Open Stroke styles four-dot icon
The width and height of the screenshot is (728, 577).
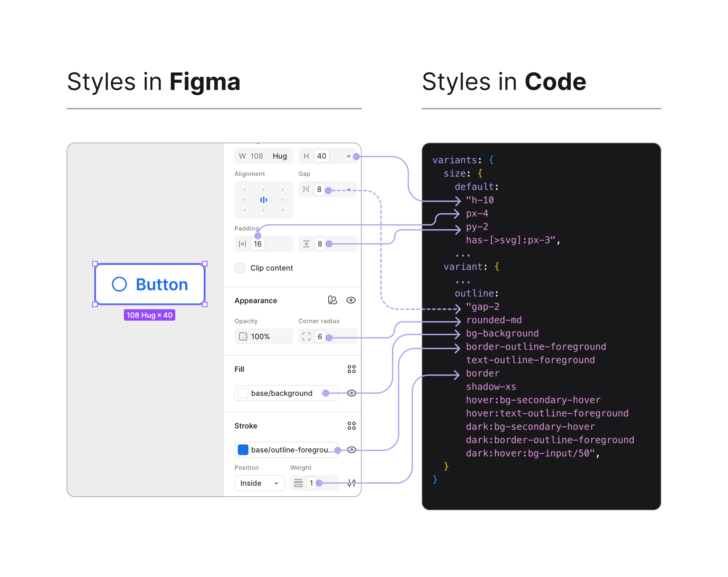(x=351, y=426)
